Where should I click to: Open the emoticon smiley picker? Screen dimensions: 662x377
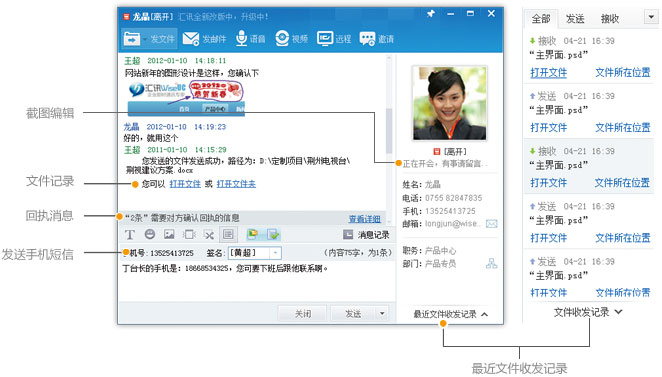[x=149, y=234]
